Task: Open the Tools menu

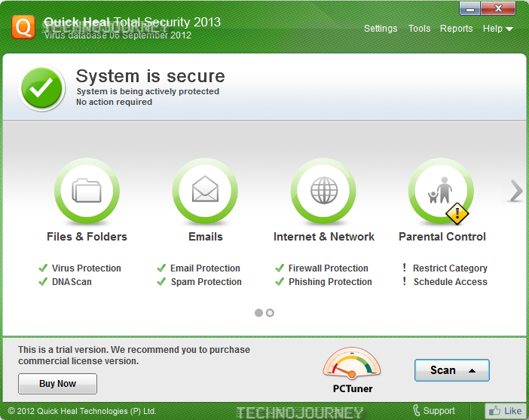Action: (x=419, y=29)
